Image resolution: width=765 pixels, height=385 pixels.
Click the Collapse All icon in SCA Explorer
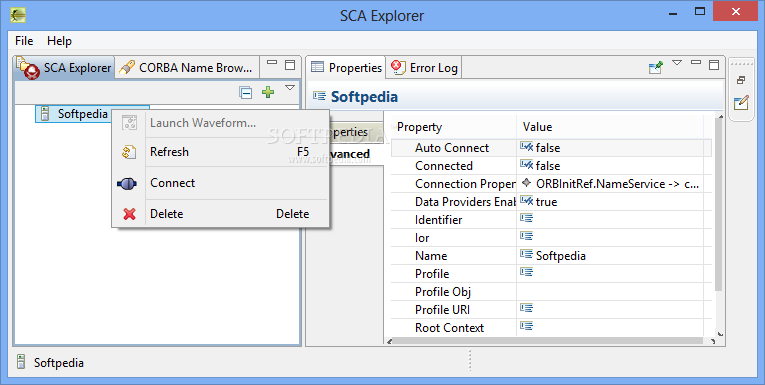point(245,92)
